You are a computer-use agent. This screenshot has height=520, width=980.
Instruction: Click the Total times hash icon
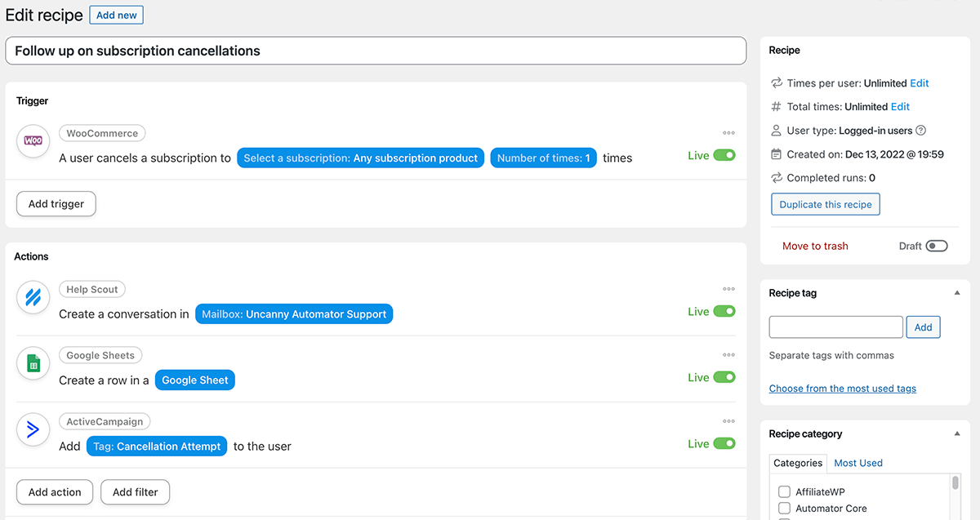click(777, 107)
